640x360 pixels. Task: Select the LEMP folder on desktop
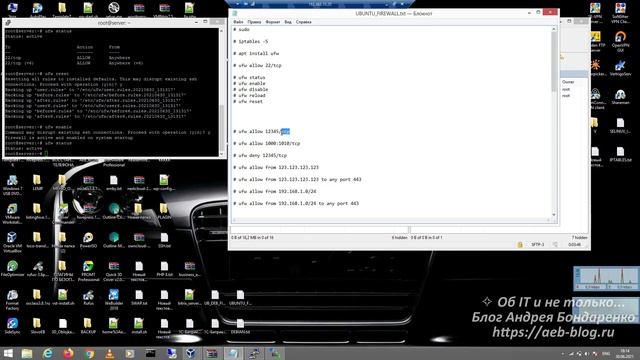tap(37, 183)
